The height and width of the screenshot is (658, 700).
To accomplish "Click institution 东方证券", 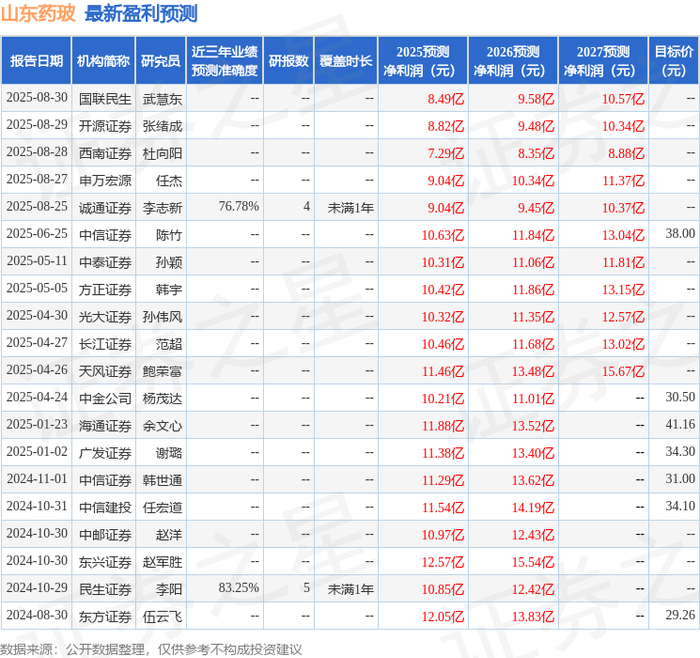I will click(x=105, y=616).
